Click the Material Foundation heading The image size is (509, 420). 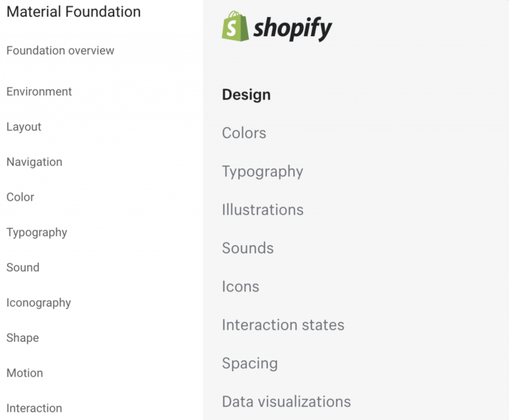pyautogui.click(x=74, y=12)
